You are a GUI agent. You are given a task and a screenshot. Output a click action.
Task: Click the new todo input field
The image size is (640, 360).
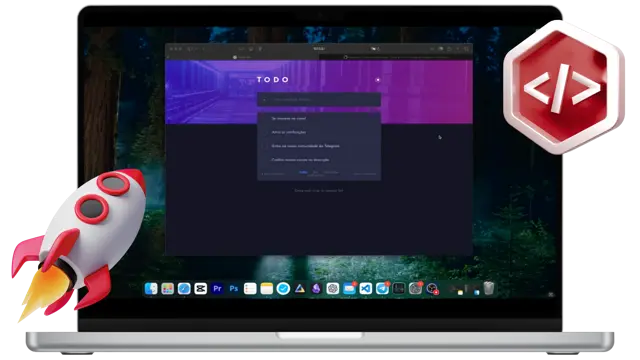pyautogui.click(x=319, y=100)
